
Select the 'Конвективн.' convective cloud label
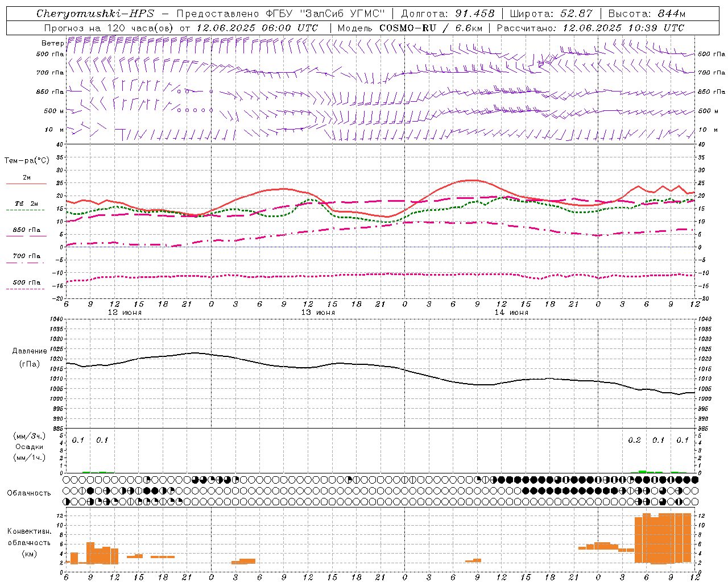[x=30, y=531]
